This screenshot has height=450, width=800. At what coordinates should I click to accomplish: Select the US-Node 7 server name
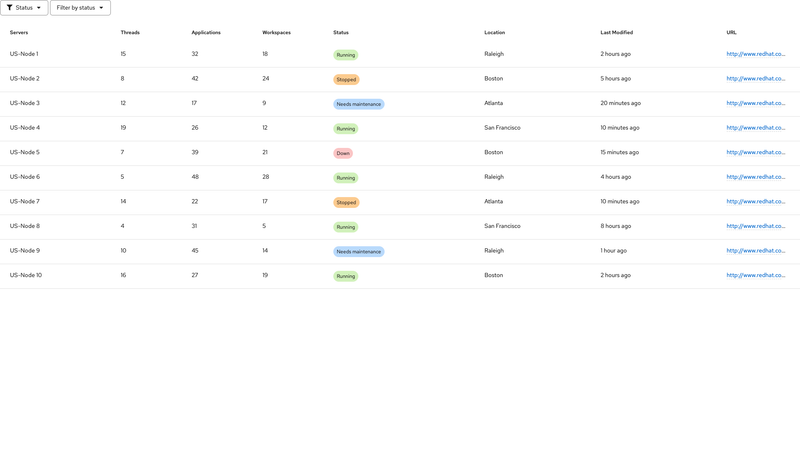(x=24, y=202)
